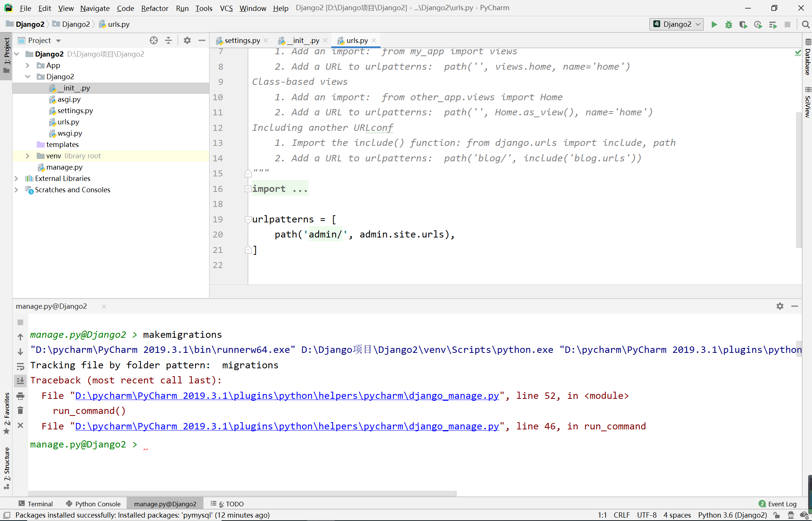Viewport: 812px width, 521px height.
Task: Go down the stack trace in console
Action: [20, 352]
